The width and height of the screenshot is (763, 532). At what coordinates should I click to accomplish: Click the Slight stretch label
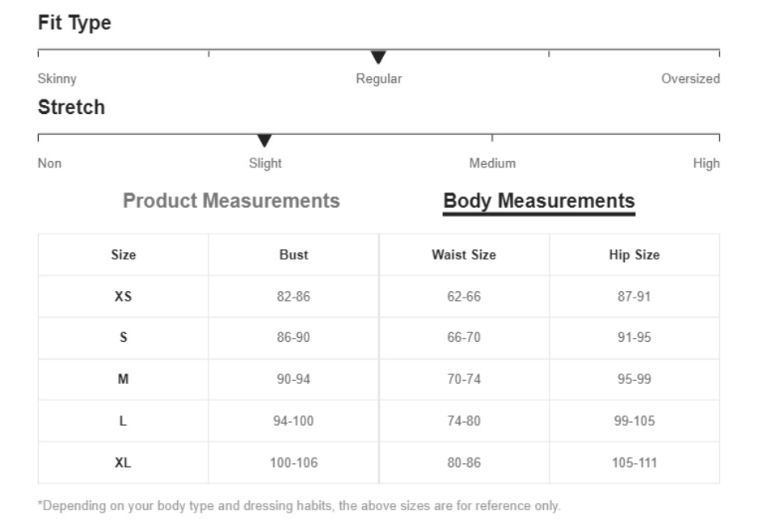[x=265, y=163]
